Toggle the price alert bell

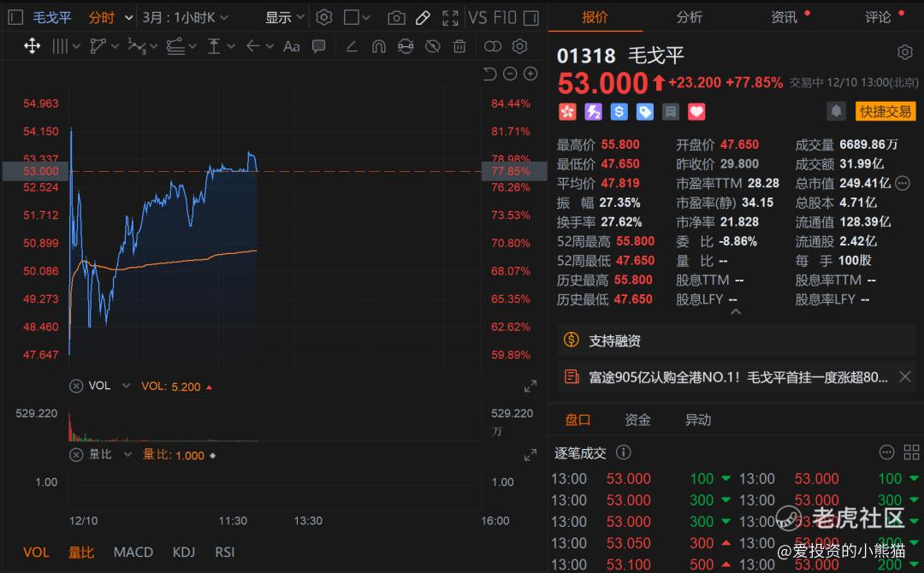(x=836, y=111)
